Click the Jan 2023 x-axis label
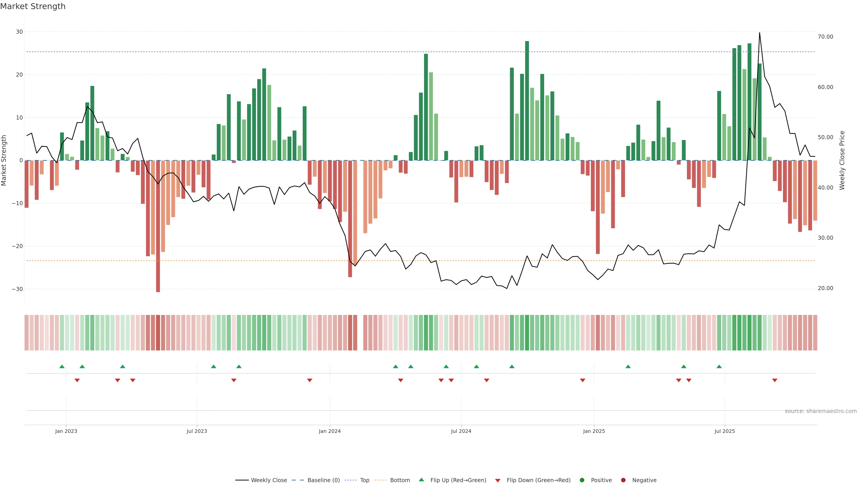 (66, 431)
